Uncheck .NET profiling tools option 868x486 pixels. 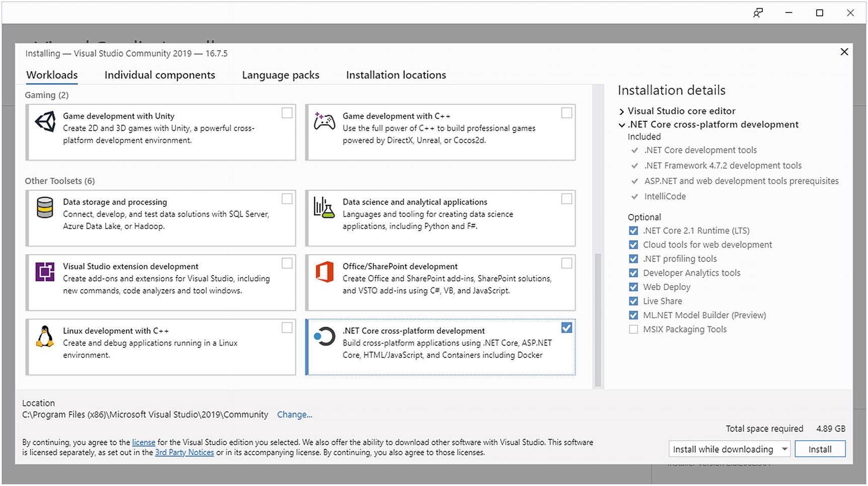[634, 259]
